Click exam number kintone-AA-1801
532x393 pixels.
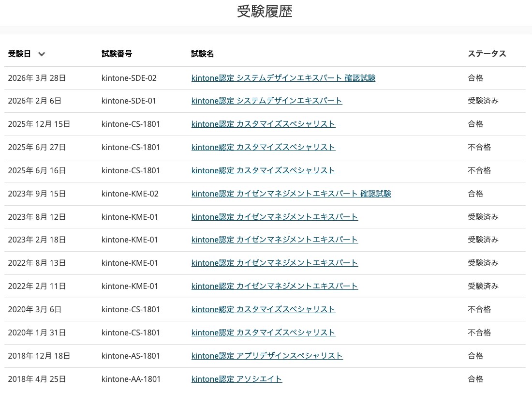click(x=131, y=379)
